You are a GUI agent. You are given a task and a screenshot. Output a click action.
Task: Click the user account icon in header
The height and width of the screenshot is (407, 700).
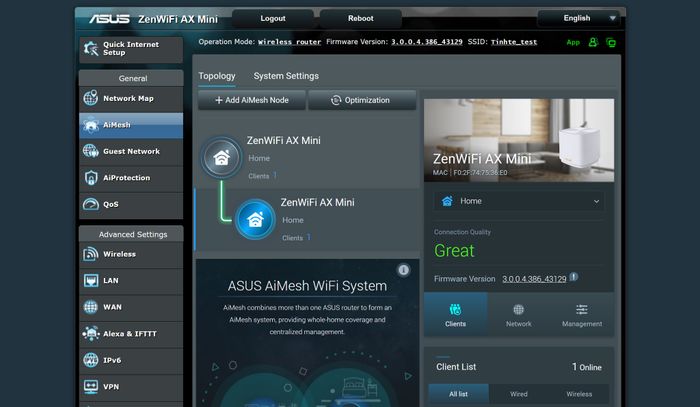(x=593, y=42)
